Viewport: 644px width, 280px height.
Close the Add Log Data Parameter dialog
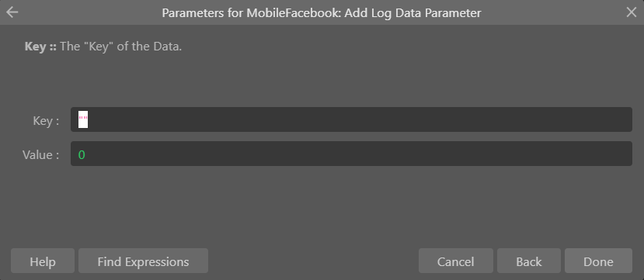[632, 12]
